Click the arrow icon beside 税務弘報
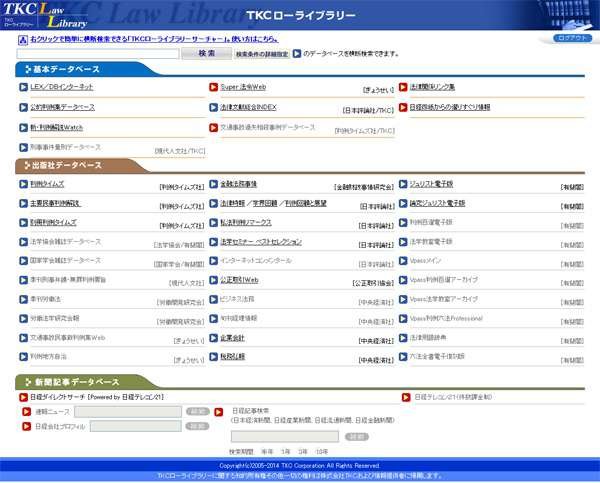Image resolution: width=600 pixels, height=483 pixels. pyautogui.click(x=214, y=357)
